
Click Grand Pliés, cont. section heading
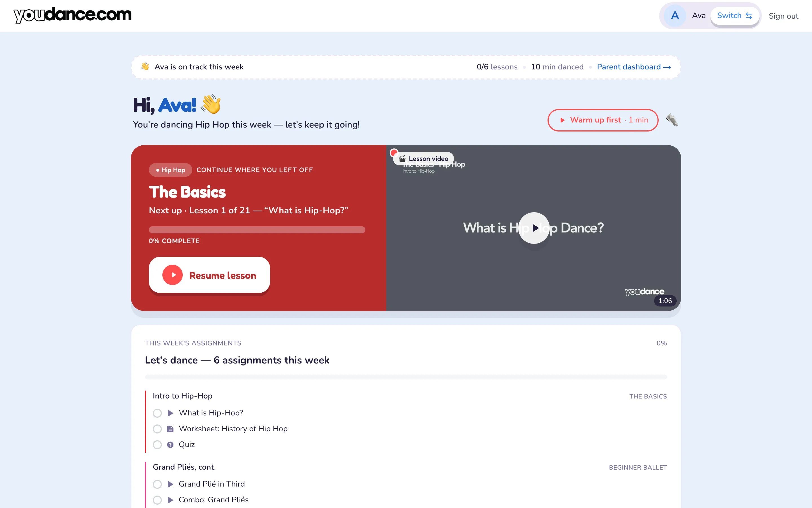click(x=184, y=467)
